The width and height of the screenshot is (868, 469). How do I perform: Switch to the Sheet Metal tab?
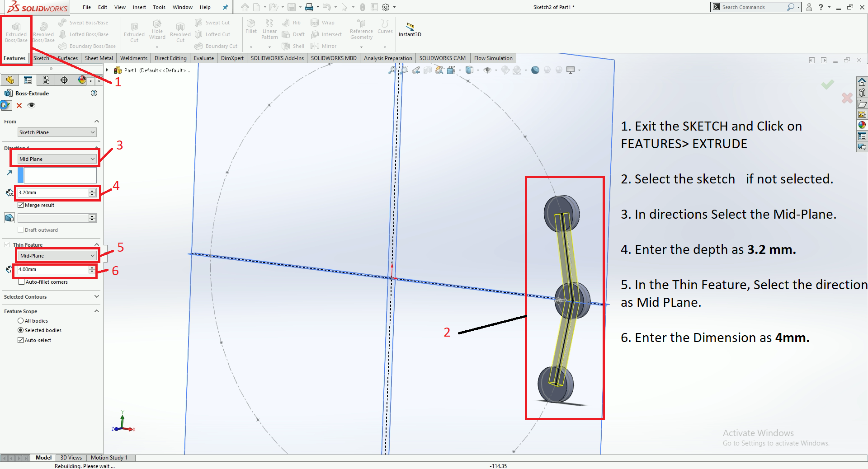[99, 58]
